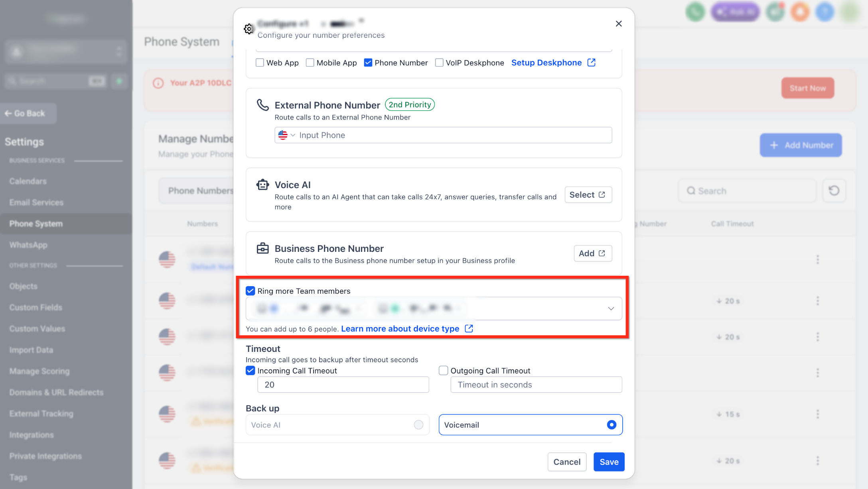Enable the Web App checkbox
This screenshot has width=868, height=489.
click(260, 63)
